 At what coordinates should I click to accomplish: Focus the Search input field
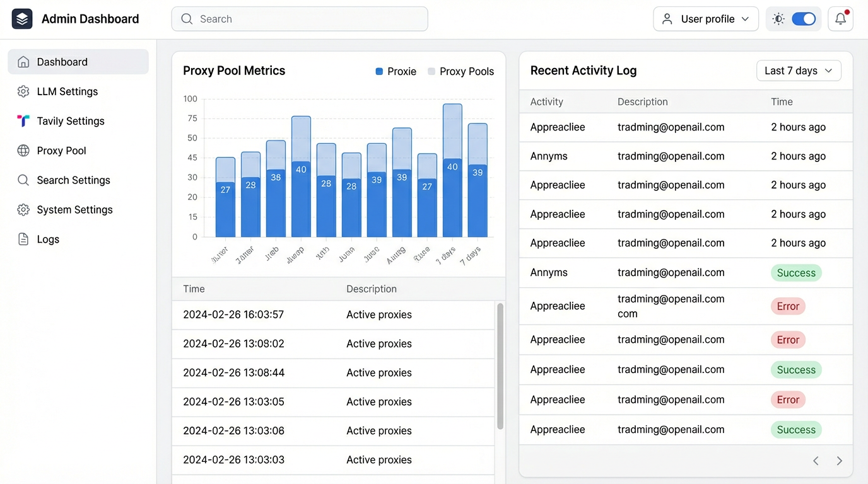[300, 19]
